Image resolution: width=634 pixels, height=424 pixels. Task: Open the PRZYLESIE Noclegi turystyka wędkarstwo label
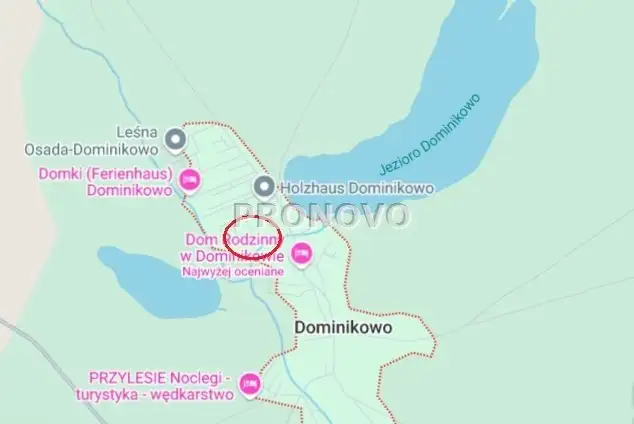[155, 386]
